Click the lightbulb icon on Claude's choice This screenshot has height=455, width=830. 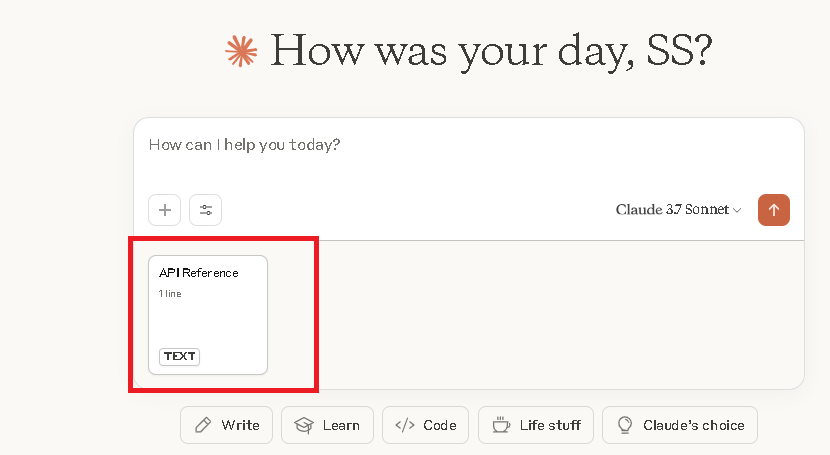(x=625, y=425)
